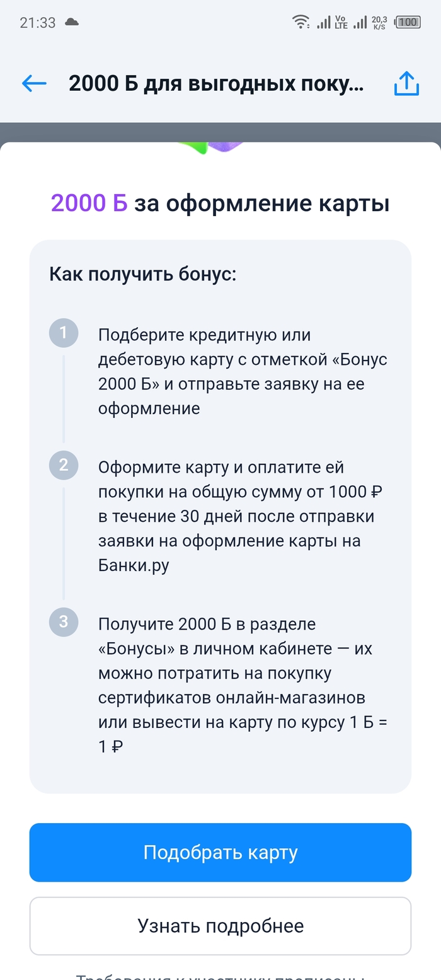Select step 2 circle in the bonus instructions

tap(64, 465)
